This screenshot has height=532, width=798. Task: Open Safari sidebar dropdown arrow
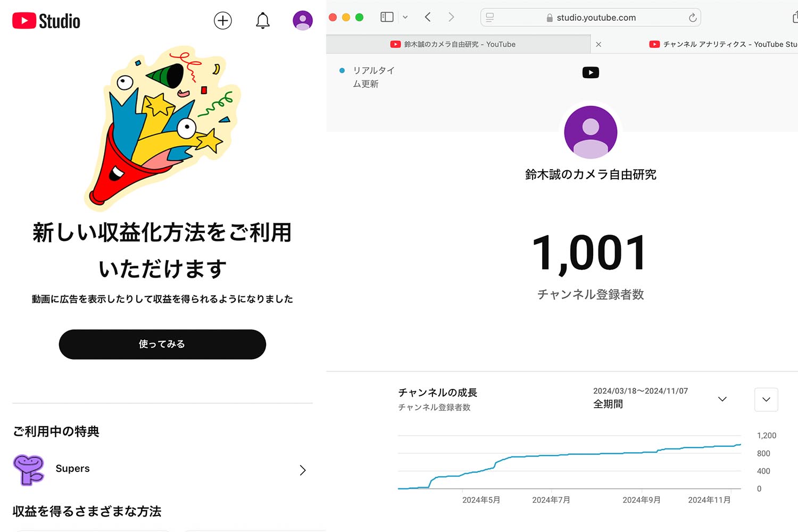(405, 17)
